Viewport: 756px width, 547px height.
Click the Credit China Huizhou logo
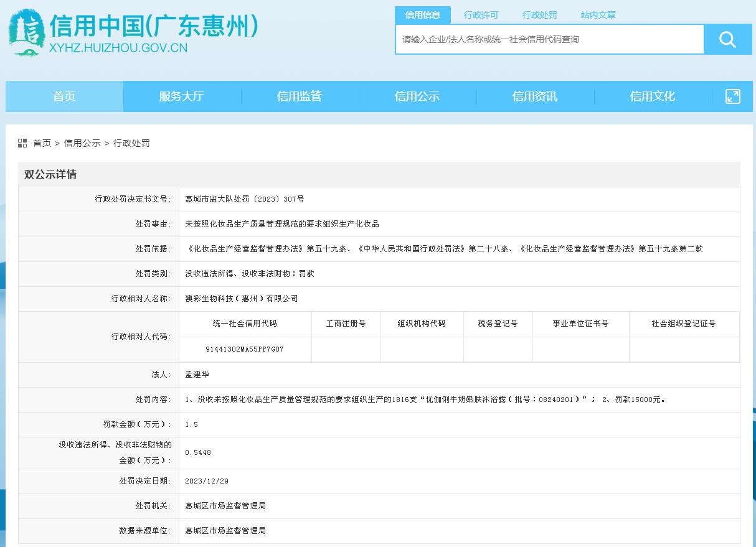(132, 34)
